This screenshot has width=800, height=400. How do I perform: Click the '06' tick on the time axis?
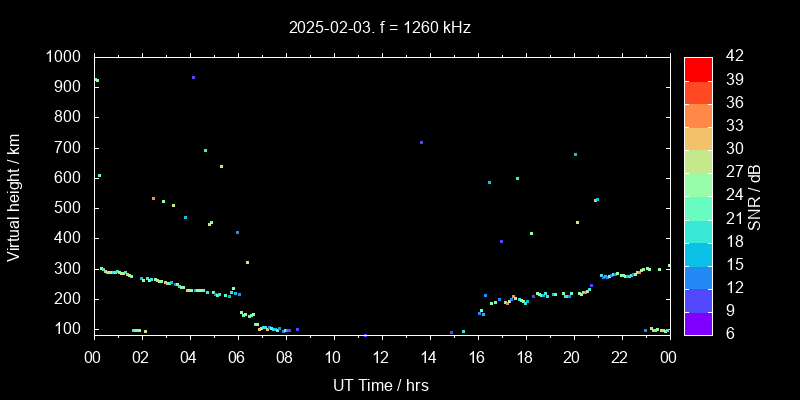click(237, 357)
